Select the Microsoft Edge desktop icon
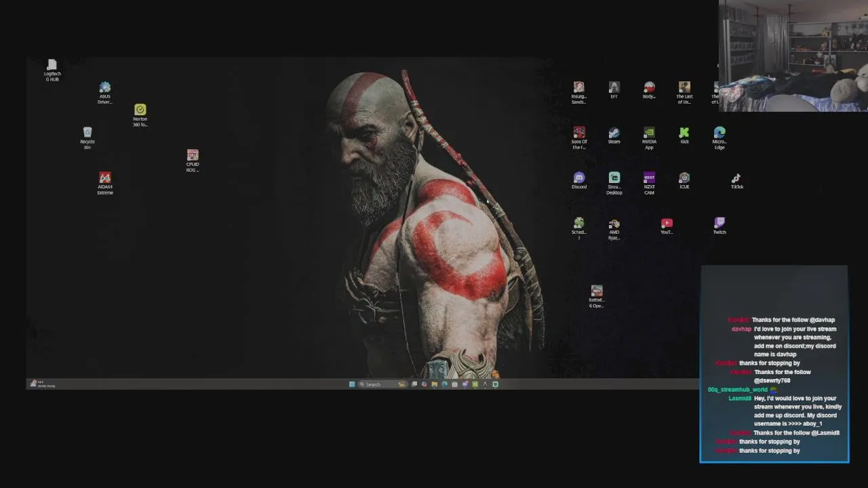The image size is (868, 488). pos(719,138)
